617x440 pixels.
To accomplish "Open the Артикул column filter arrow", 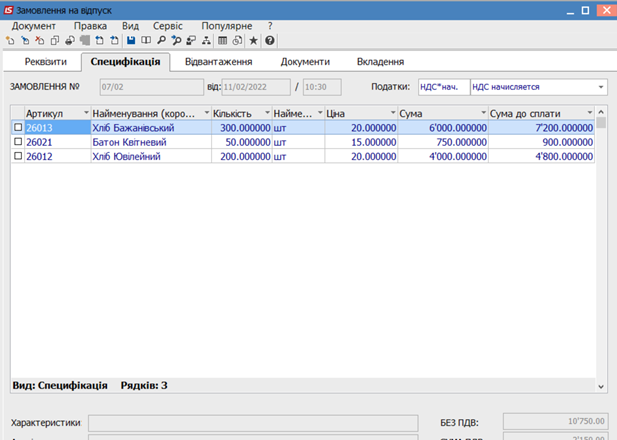I will pos(86,113).
